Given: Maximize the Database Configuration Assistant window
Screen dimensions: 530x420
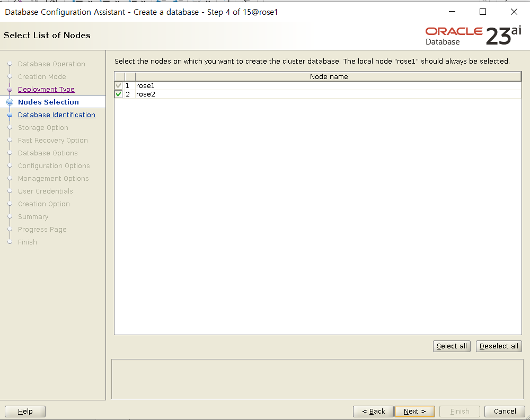Looking at the screenshot, I should click(x=483, y=12).
